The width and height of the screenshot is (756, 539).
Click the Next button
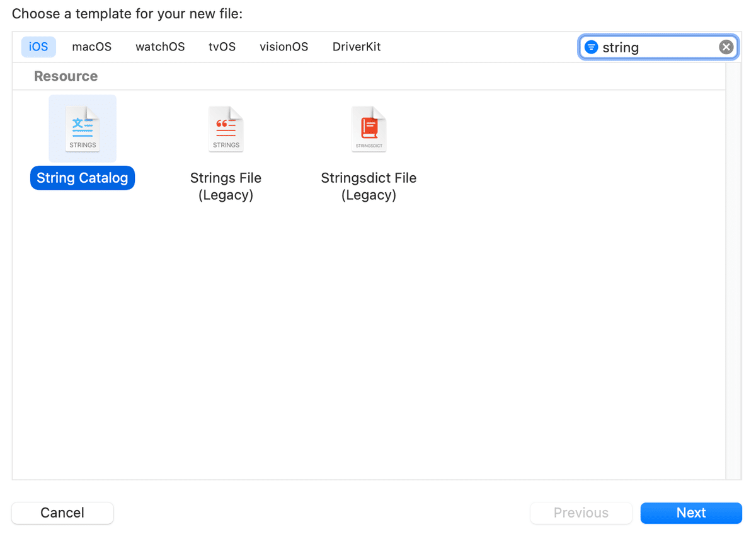point(691,513)
